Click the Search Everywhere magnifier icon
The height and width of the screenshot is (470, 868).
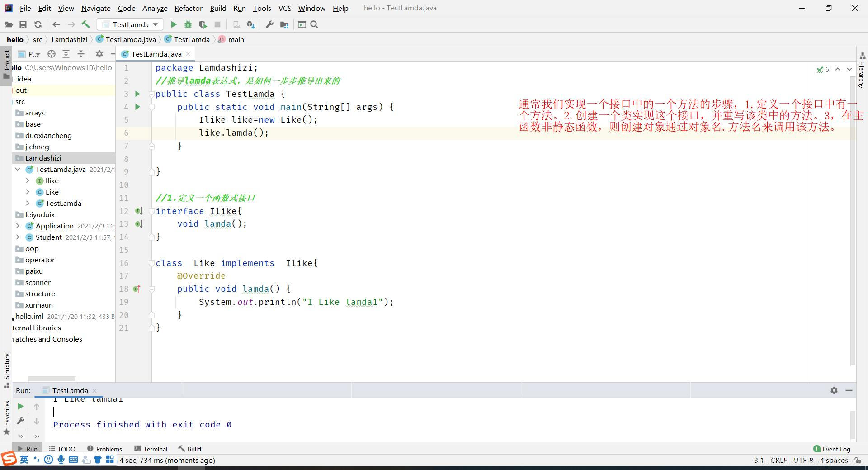click(314, 24)
